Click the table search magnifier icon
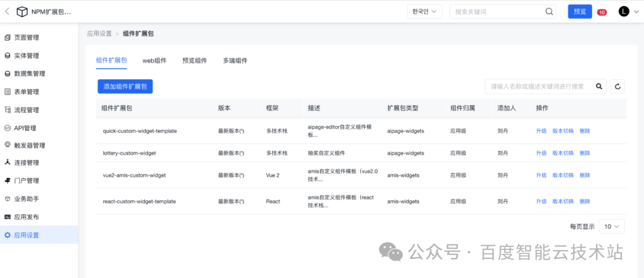 pyautogui.click(x=599, y=86)
